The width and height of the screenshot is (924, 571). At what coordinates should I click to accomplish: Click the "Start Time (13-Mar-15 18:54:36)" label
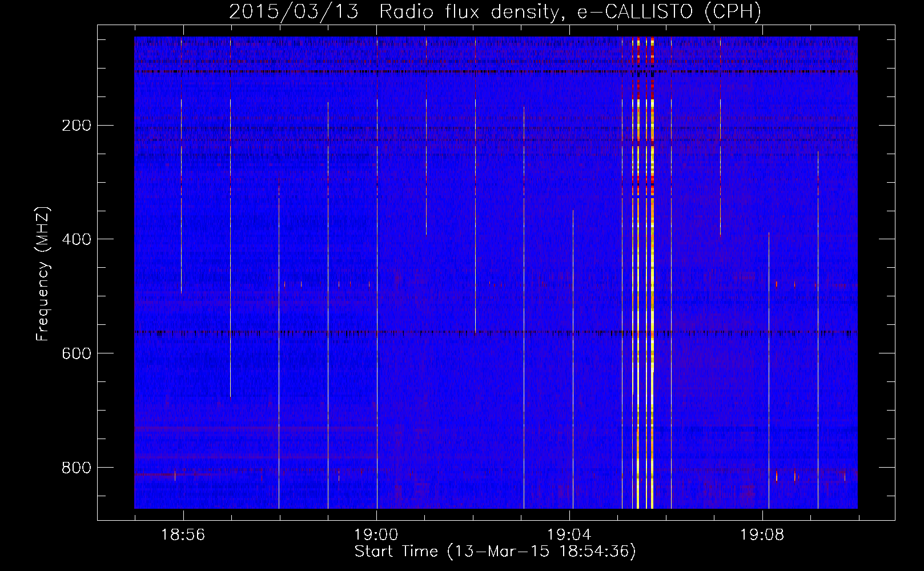[495, 552]
